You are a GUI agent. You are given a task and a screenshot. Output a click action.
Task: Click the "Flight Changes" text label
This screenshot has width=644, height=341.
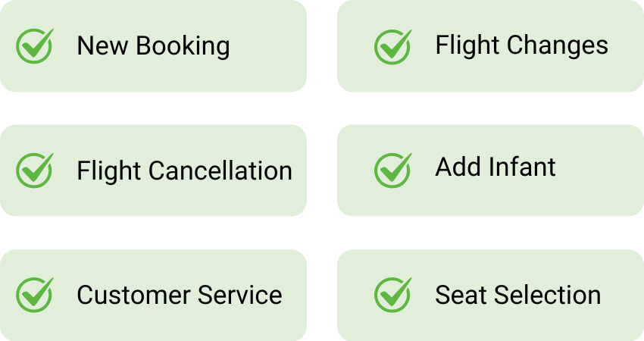[x=521, y=45]
